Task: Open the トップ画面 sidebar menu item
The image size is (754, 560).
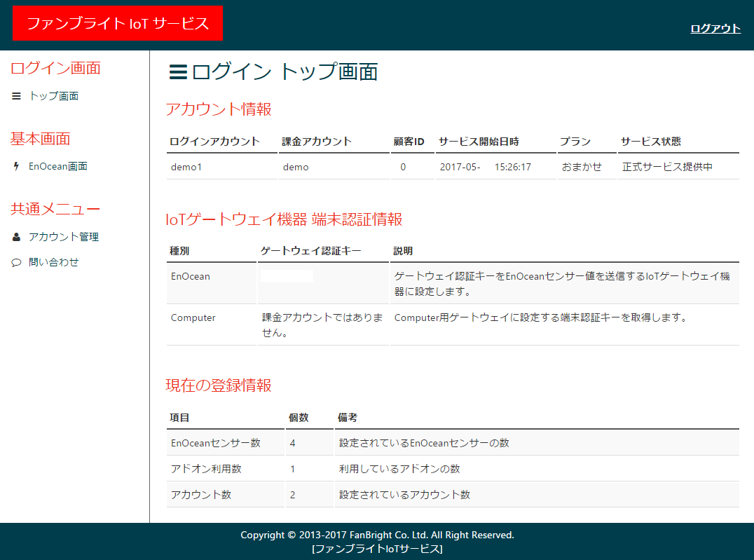Action: pos(54,96)
